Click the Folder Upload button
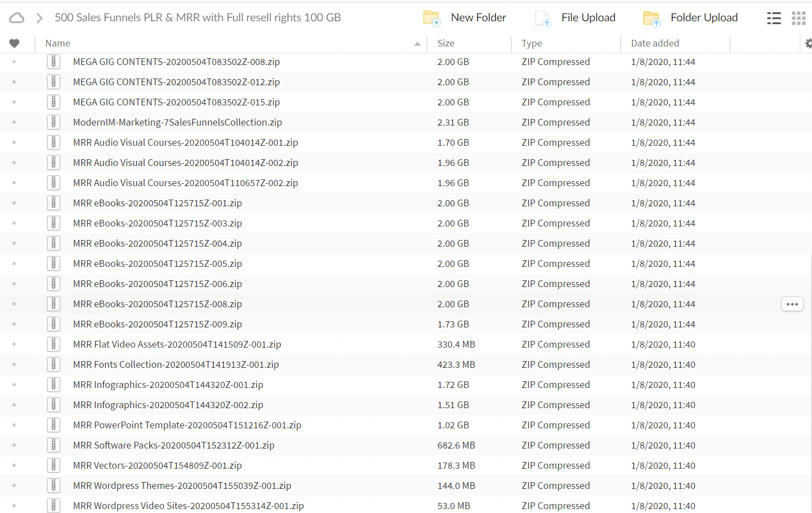Screen dimensions: 812x513 (x=691, y=18)
